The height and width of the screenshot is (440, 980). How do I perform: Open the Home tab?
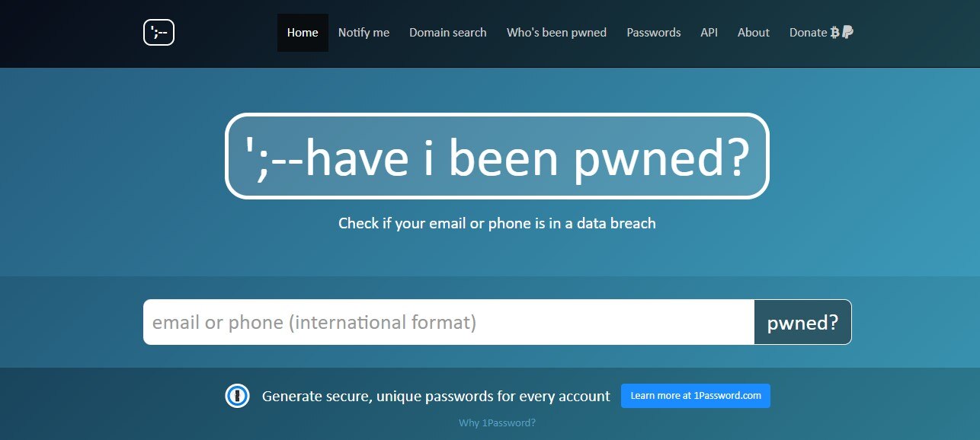pyautogui.click(x=303, y=33)
